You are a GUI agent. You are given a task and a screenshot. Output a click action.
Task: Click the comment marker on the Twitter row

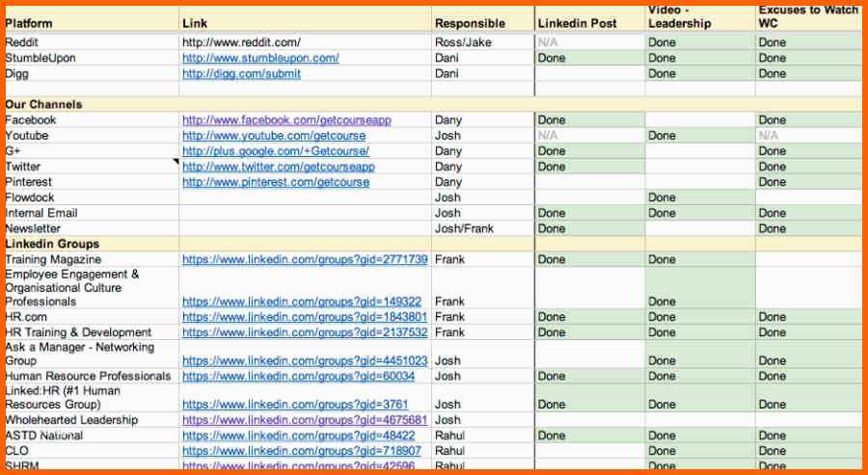click(176, 162)
